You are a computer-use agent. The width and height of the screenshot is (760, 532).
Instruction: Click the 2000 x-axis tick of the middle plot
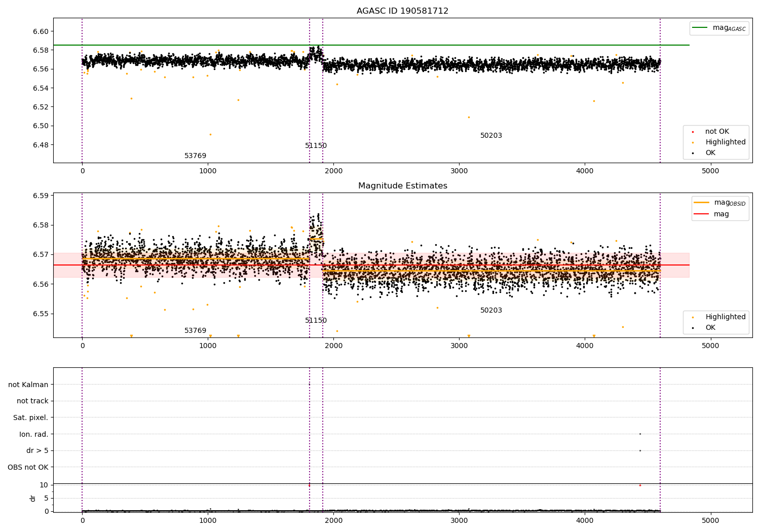(333, 346)
